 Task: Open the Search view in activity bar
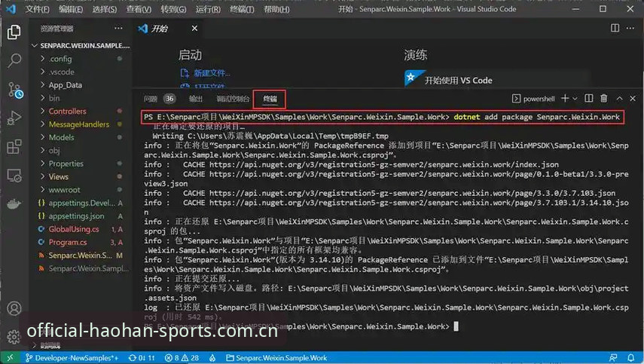coord(14,60)
